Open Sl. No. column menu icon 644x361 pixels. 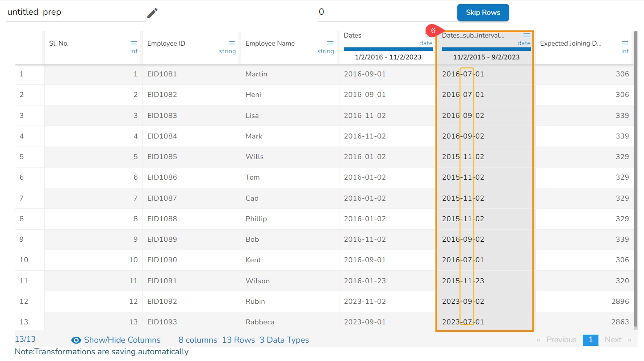134,43
